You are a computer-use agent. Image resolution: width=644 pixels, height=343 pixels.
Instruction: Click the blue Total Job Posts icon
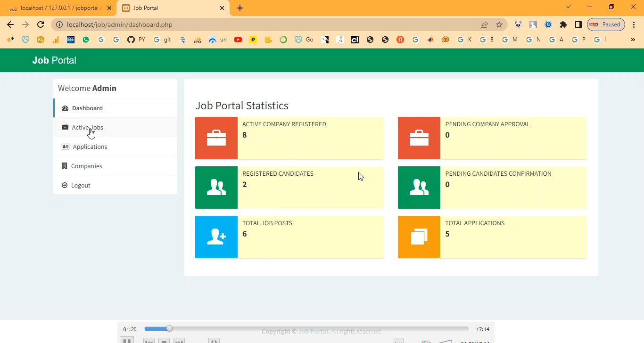(216, 237)
